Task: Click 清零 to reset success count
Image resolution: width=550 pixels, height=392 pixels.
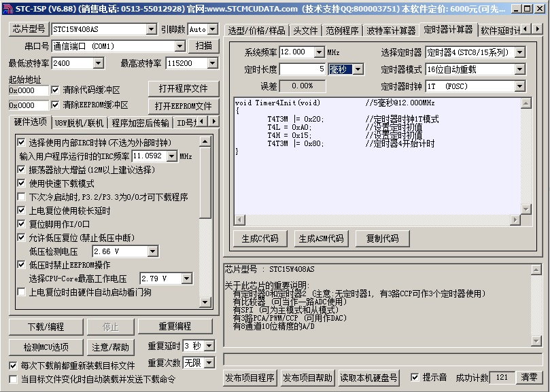Action: pyautogui.click(x=530, y=378)
